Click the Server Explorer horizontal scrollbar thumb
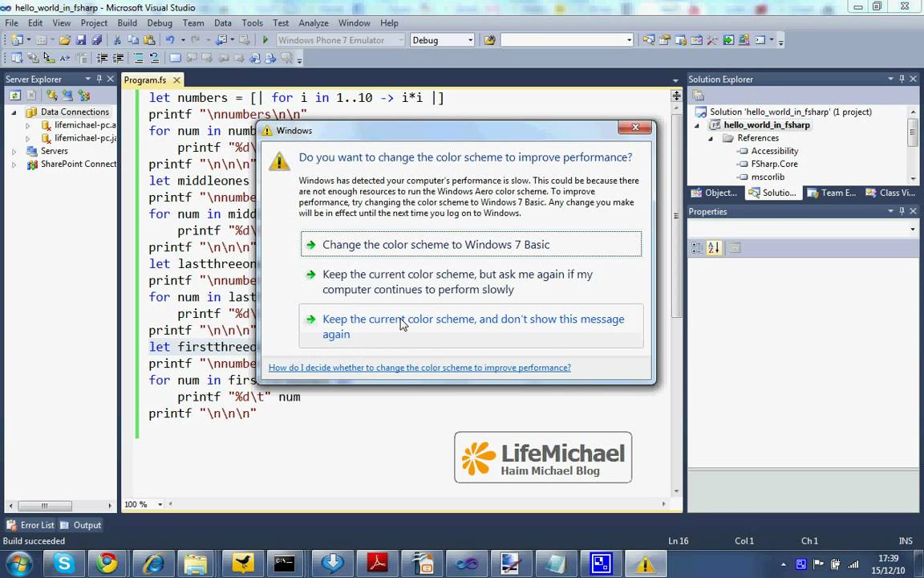Viewport: 924px width, 578px height. point(44,506)
